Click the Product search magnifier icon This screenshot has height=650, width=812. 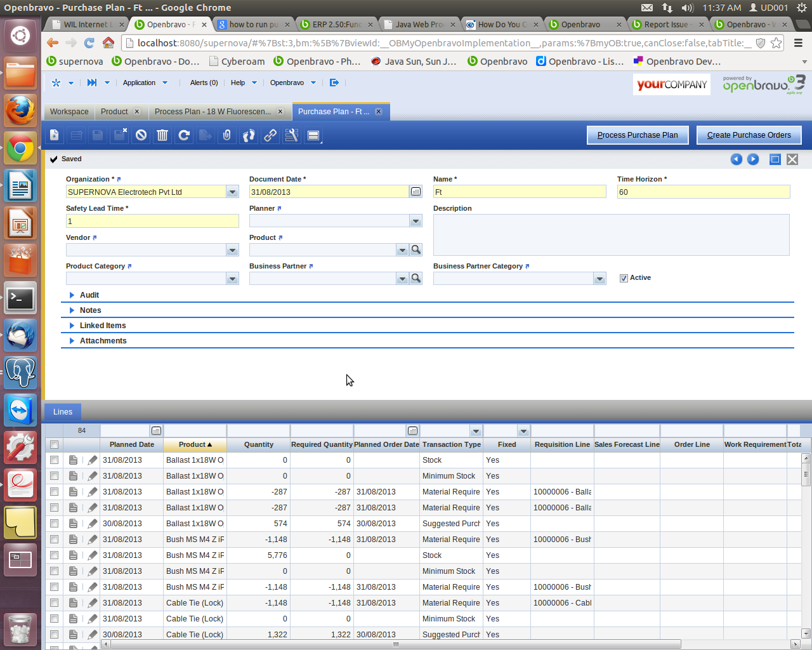click(416, 249)
